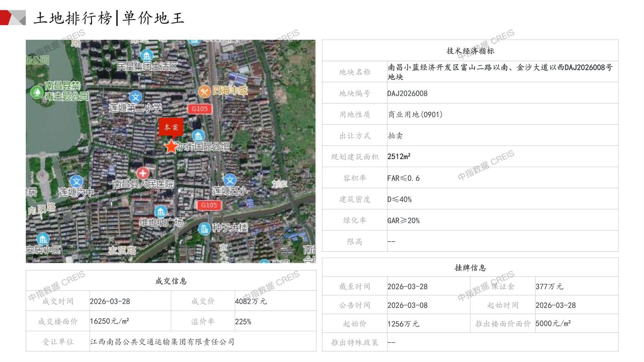Viewport: 644px width, 362px height.
Task: Click the 东街国际公馆 building icon
Action: click(x=198, y=136)
